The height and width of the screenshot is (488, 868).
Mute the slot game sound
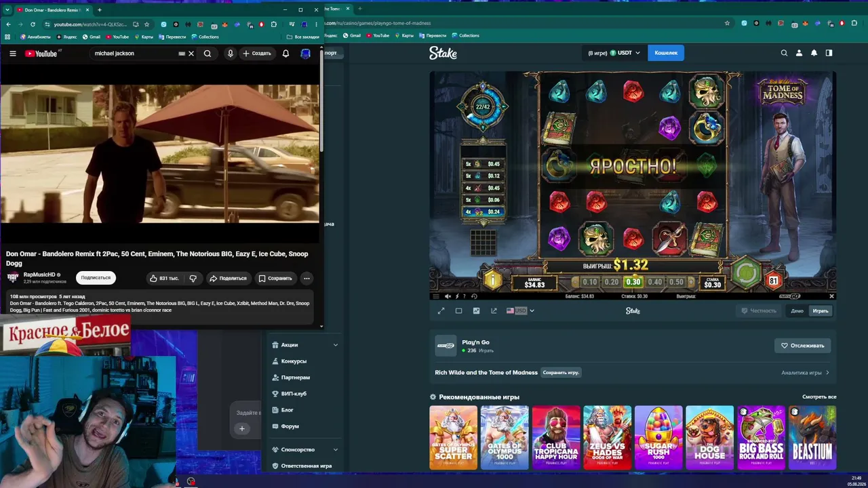[448, 296]
